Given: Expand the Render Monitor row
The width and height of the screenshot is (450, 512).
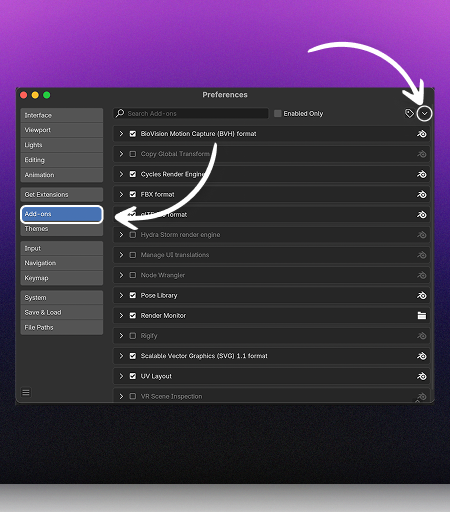Looking at the screenshot, I should [121, 315].
